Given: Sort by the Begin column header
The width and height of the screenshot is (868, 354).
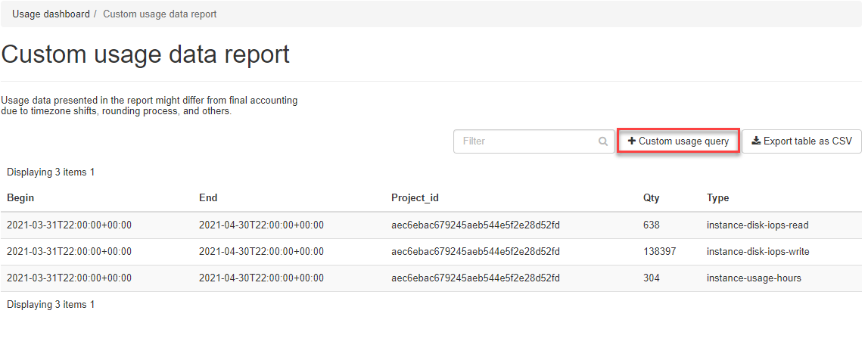Looking at the screenshot, I should [x=20, y=198].
